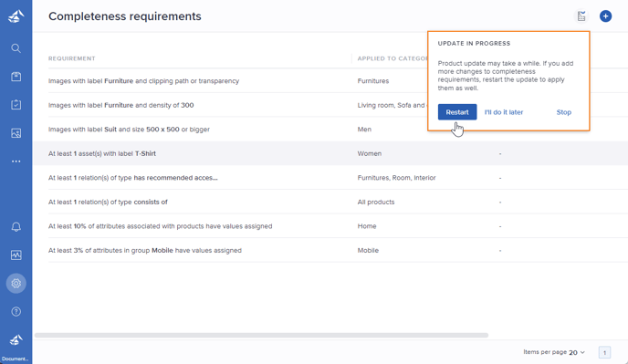Open the activity monitor chart icon

tap(16, 255)
